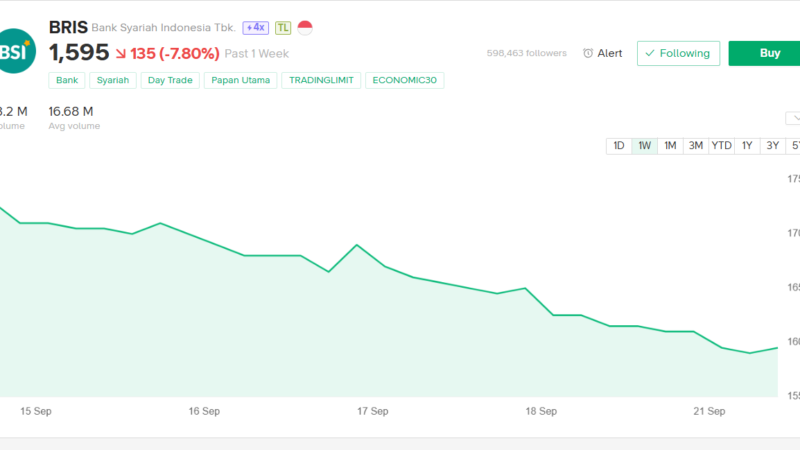Open the Syariah tag
The image size is (800, 450).
point(113,80)
